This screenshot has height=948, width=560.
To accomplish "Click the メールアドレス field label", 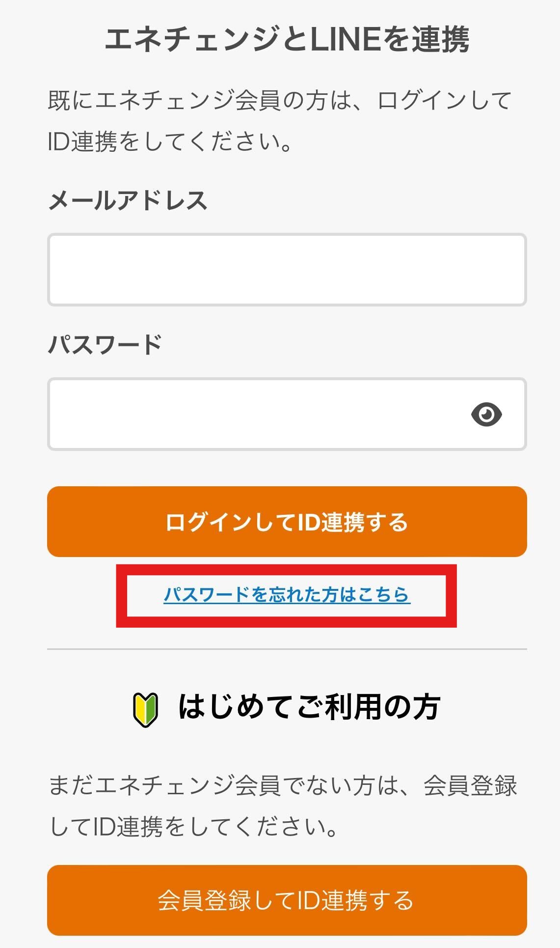I will pos(128,200).
